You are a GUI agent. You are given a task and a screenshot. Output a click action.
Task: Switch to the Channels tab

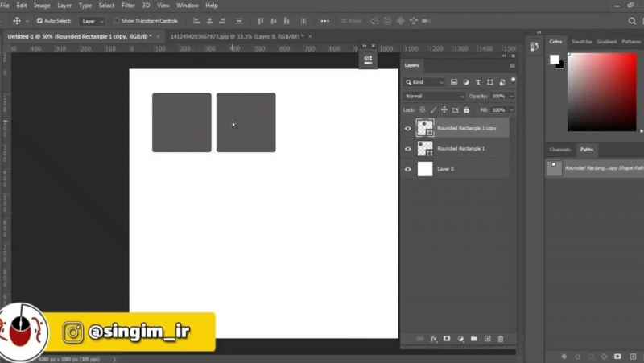pos(559,149)
